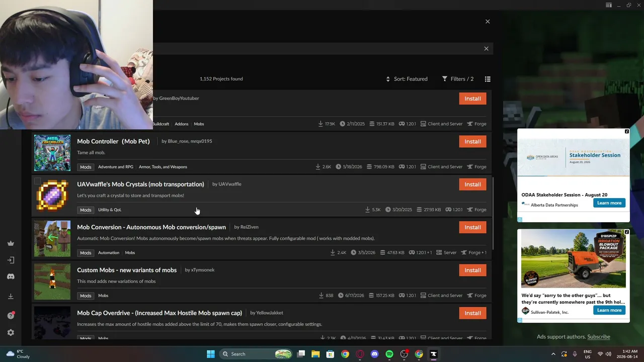Open Task View from the taskbar
The image size is (644, 362).
301,354
